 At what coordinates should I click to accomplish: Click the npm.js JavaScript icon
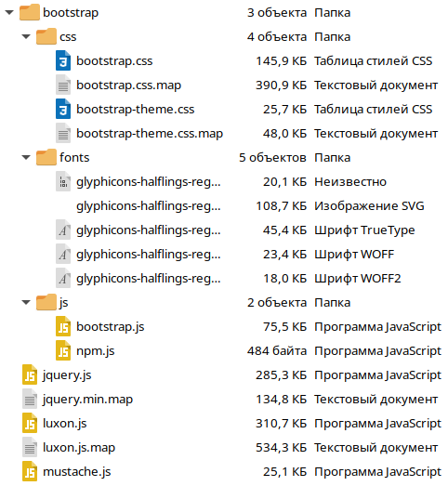point(63,351)
